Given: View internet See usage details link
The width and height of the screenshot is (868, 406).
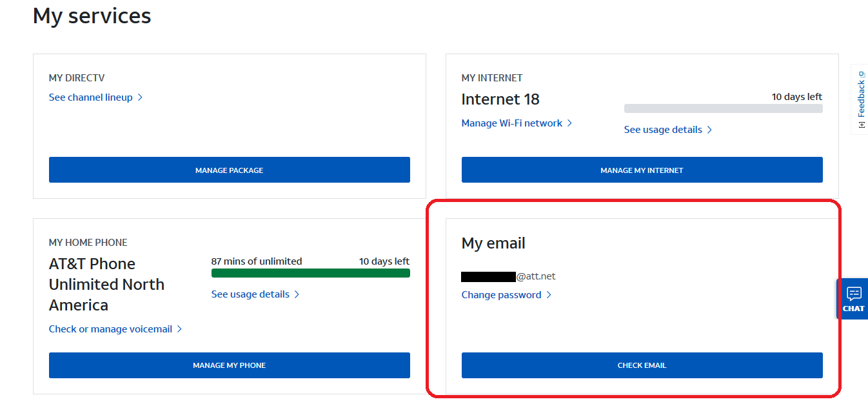Looking at the screenshot, I should pyautogui.click(x=668, y=130).
